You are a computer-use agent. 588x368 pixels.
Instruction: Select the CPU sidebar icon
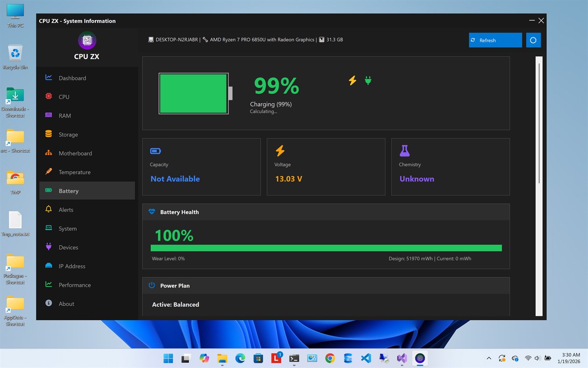[x=48, y=96]
